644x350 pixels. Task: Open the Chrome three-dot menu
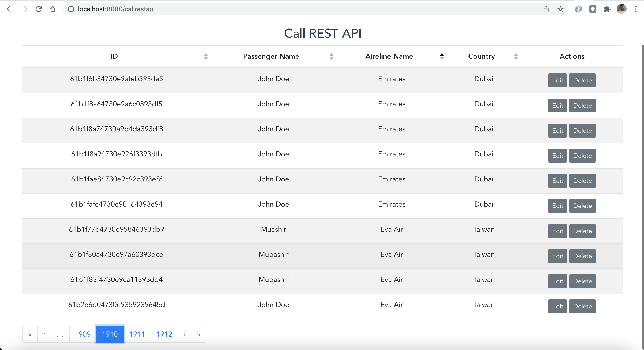click(x=636, y=9)
